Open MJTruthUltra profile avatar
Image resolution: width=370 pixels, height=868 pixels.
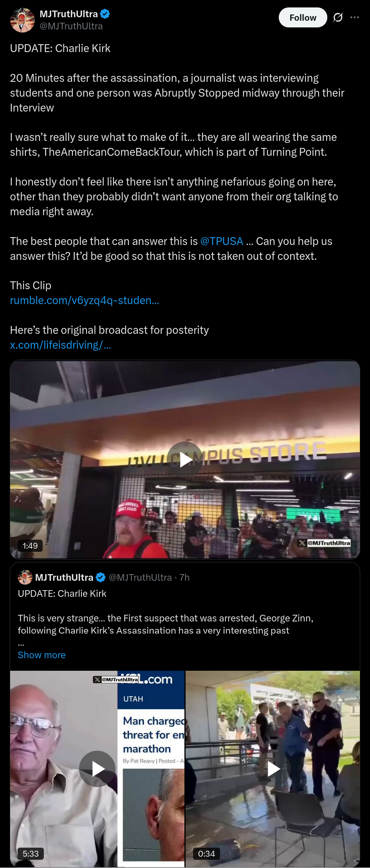tap(22, 20)
